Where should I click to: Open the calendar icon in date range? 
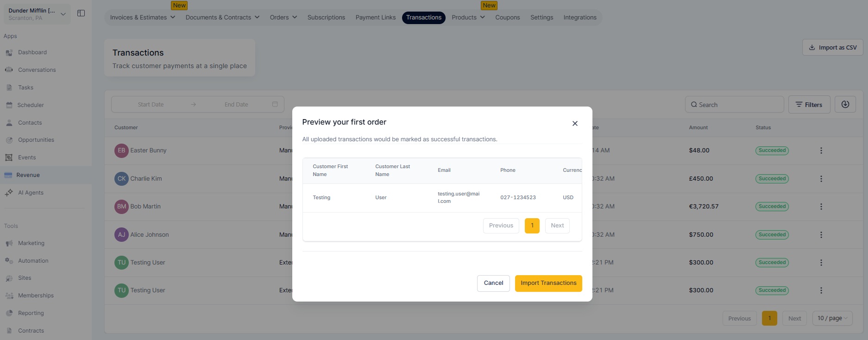tap(275, 104)
